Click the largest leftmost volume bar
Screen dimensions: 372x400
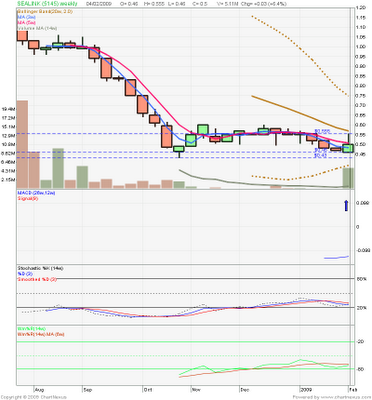click(x=22, y=144)
